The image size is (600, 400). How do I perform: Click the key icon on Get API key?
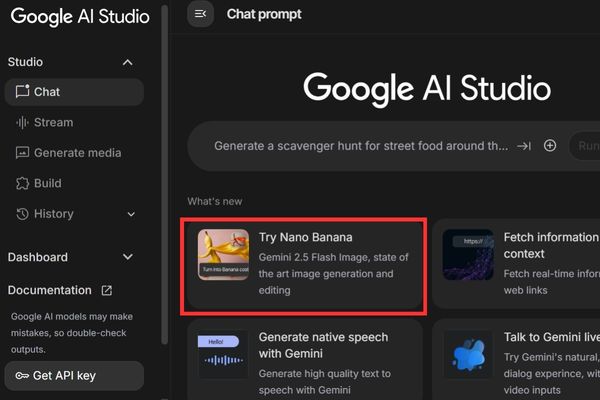coord(22,376)
